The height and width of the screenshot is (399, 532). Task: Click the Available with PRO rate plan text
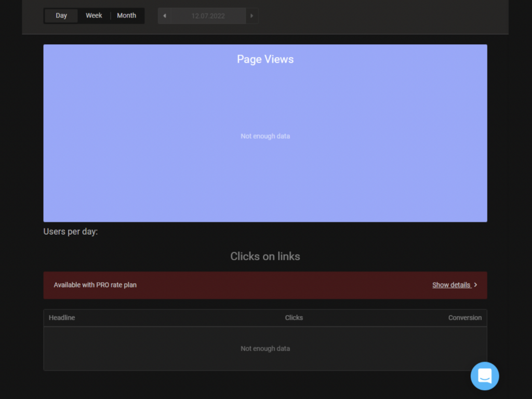(95, 285)
